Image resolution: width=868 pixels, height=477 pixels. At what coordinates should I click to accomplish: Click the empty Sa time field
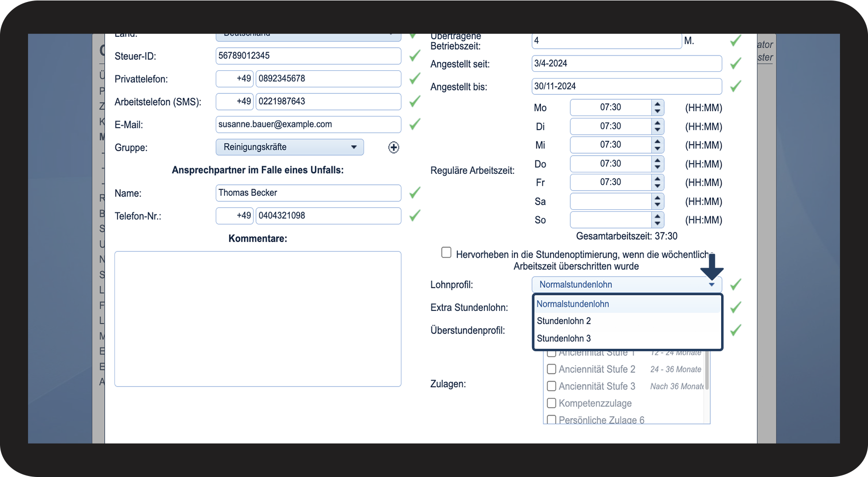611,201
